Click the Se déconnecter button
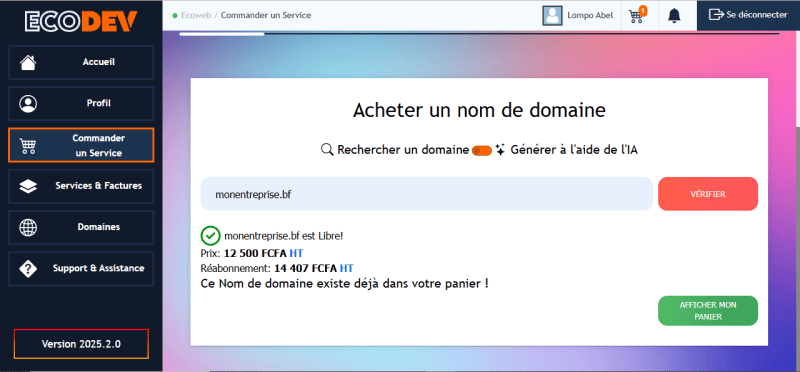Screen dimensions: 800x372 tap(748, 15)
